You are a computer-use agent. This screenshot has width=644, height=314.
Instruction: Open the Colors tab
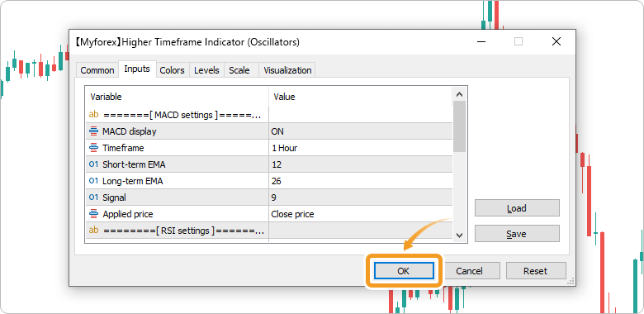(172, 70)
